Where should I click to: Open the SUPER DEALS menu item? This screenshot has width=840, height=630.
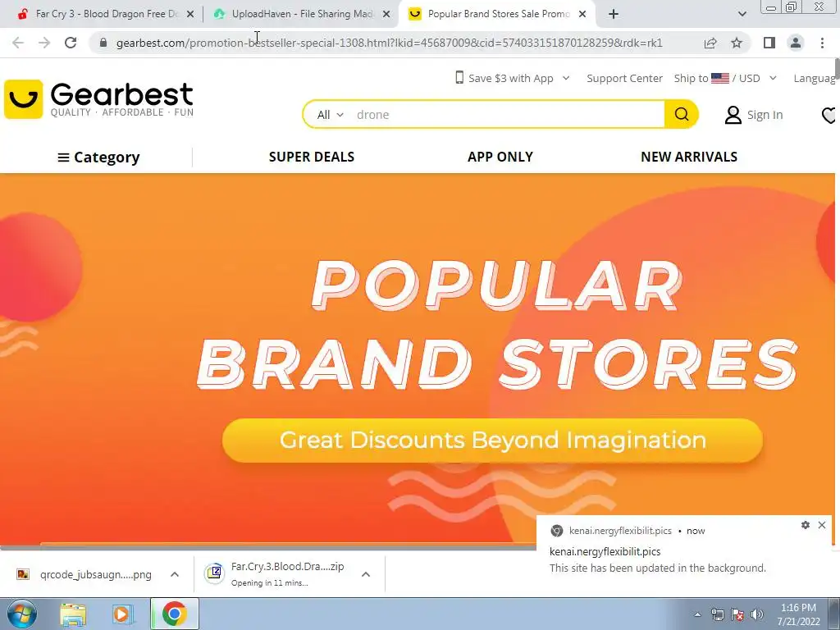pos(311,157)
